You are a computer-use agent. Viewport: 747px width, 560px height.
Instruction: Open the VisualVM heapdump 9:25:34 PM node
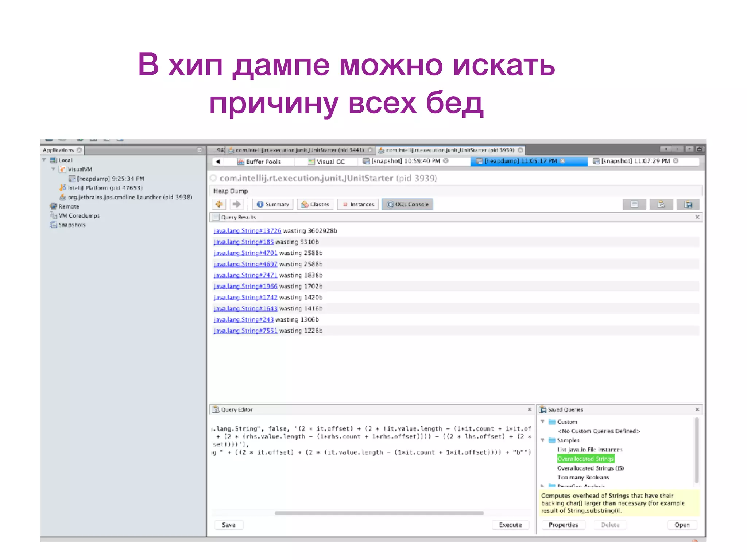pyautogui.click(x=110, y=179)
